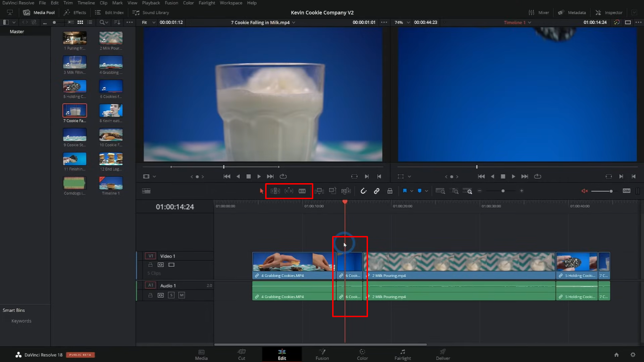Toggle timeline snapping magnet
This screenshot has height=362, width=644.
(x=363, y=191)
